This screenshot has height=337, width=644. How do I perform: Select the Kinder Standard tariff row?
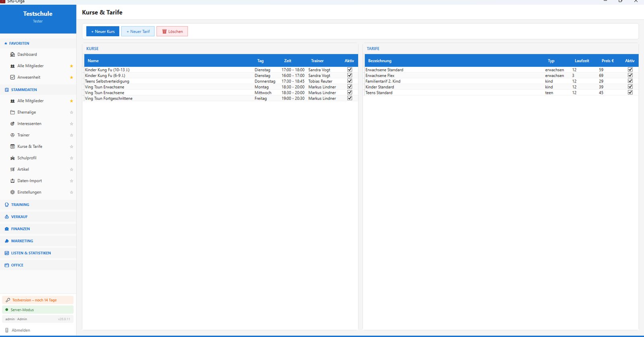pyautogui.click(x=501, y=87)
